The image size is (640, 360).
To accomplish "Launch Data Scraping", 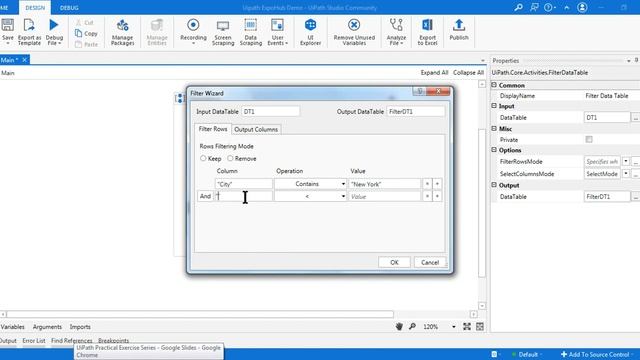I will click(251, 32).
